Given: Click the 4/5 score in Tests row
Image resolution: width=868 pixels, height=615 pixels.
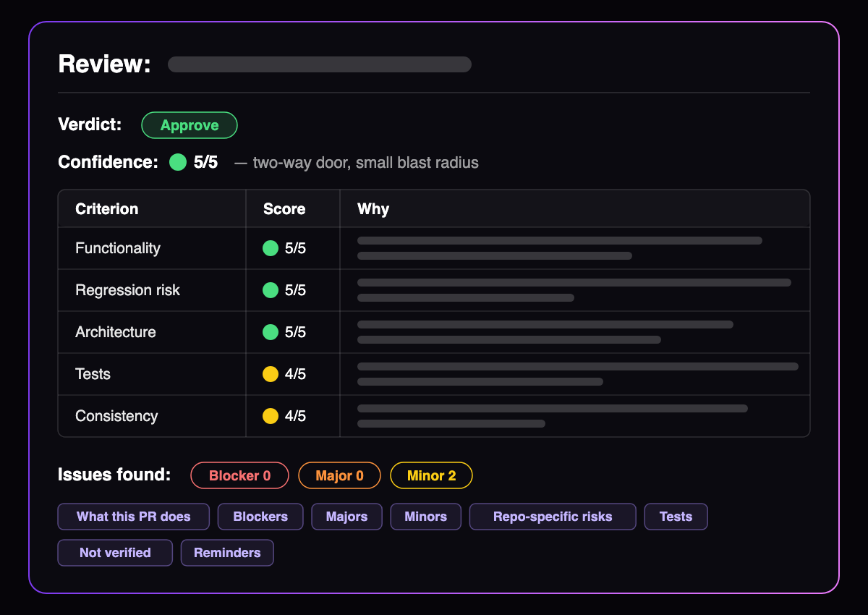Looking at the screenshot, I should (x=295, y=374).
